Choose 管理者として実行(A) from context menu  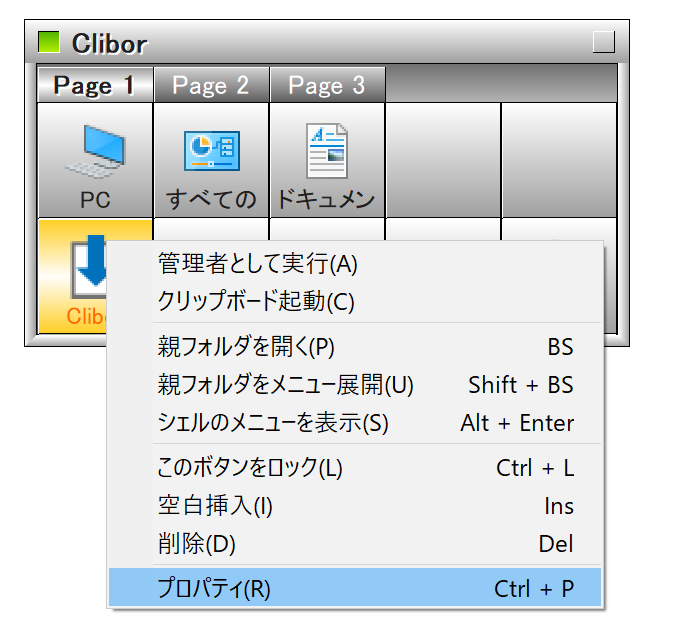pyautogui.click(x=355, y=264)
